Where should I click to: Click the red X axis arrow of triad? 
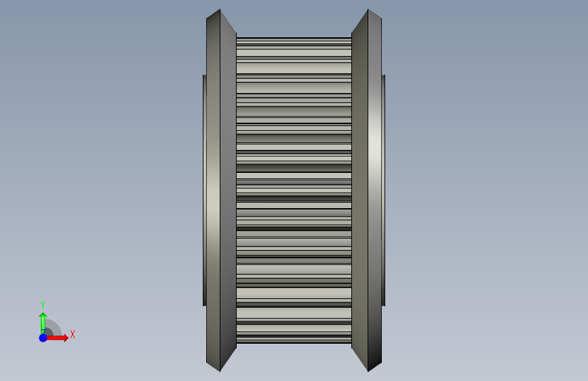tap(57, 338)
